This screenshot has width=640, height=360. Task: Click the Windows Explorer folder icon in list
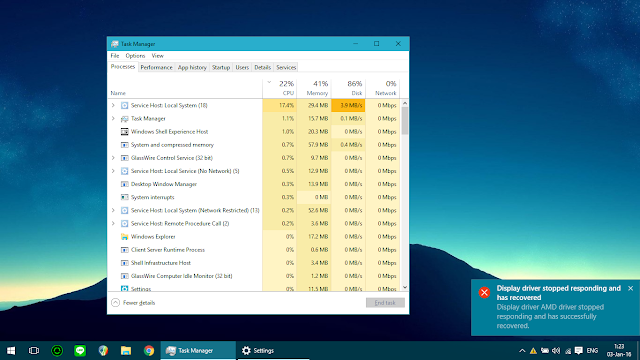124,237
